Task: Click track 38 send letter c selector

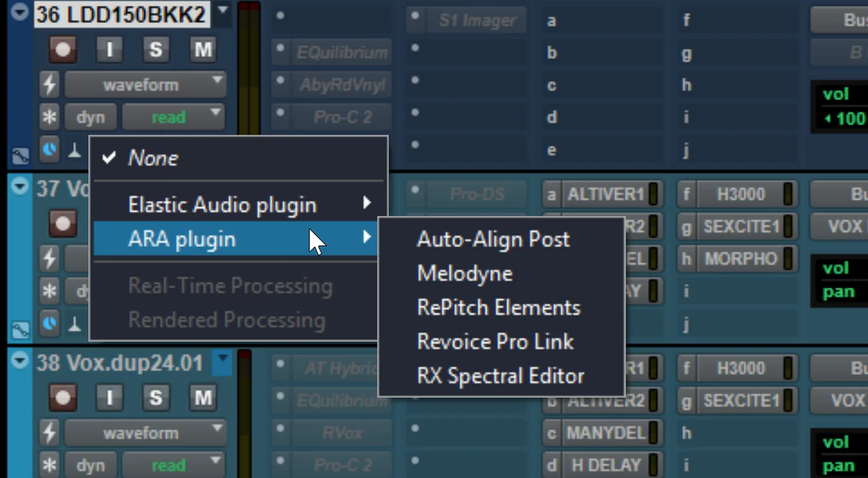Action: click(551, 433)
